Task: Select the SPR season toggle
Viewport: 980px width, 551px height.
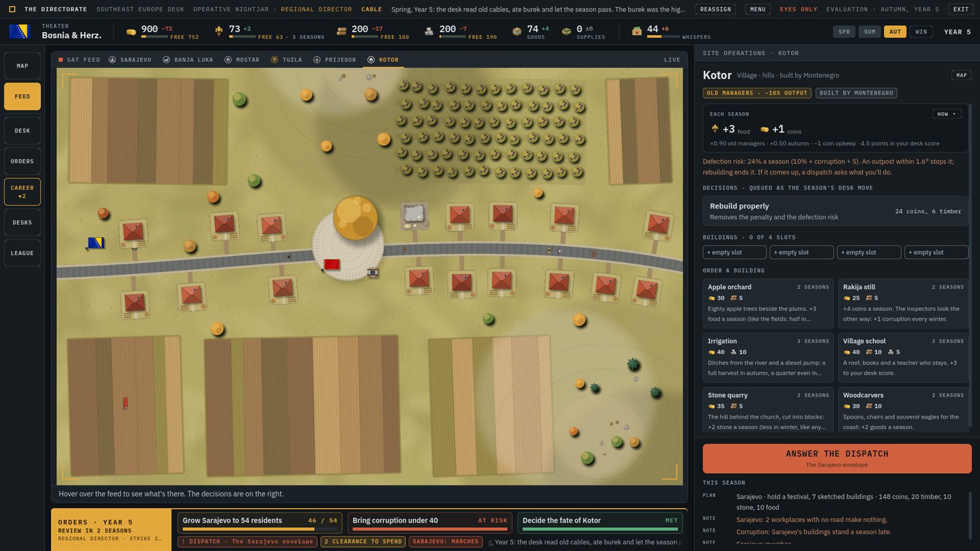Action: [x=844, y=32]
